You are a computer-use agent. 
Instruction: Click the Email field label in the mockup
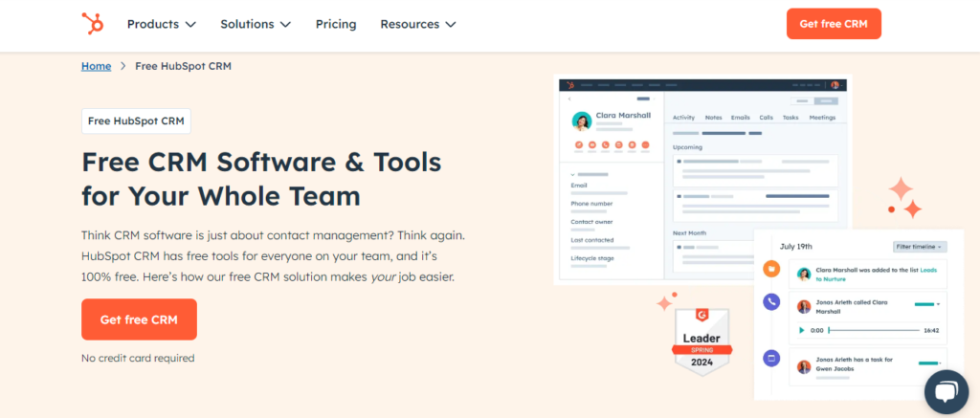coord(579,186)
